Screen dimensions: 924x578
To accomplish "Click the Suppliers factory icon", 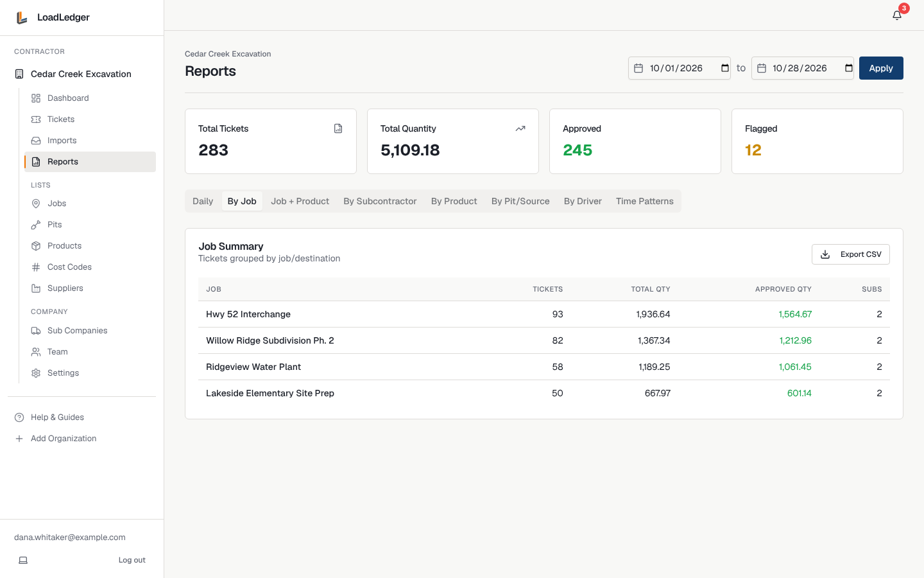I will point(36,288).
